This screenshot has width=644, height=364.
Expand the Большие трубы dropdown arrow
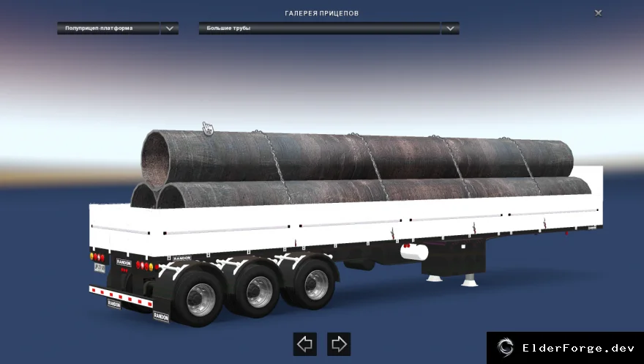(x=450, y=29)
